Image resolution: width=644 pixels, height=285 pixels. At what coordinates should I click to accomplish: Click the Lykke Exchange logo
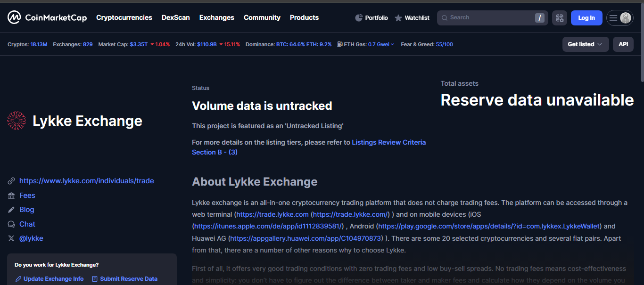(x=17, y=121)
